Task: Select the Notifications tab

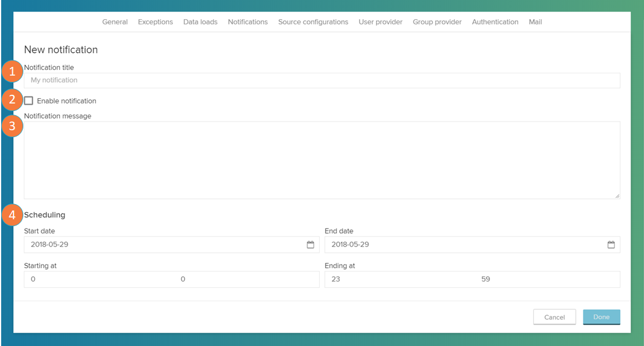Action: coord(247,22)
